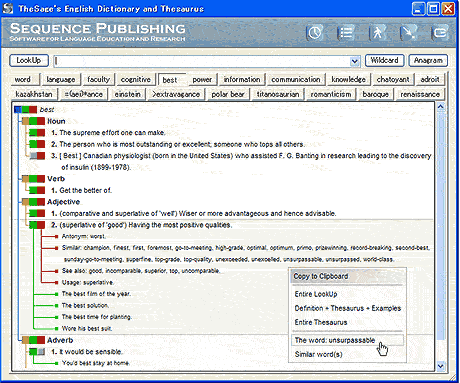Open the clock history icon

(314, 33)
